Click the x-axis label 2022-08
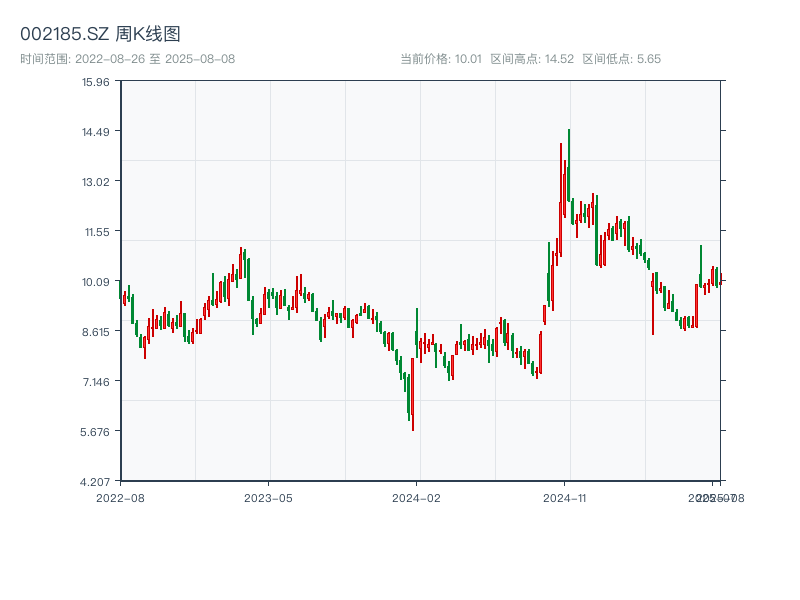 pyautogui.click(x=120, y=498)
